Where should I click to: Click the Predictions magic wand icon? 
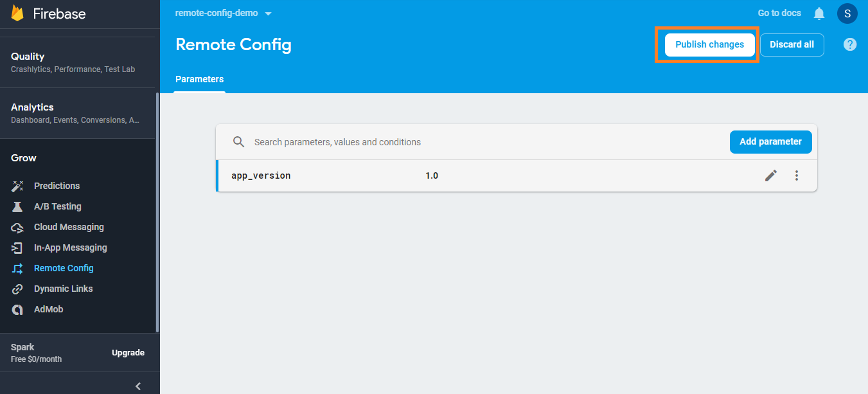pyautogui.click(x=17, y=186)
